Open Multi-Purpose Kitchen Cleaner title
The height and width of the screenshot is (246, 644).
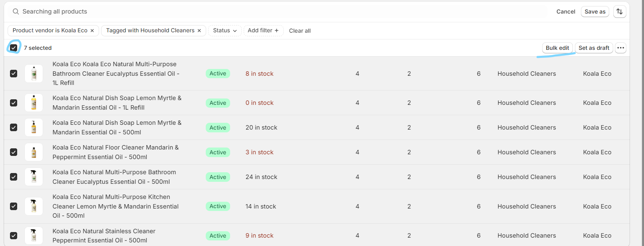tap(115, 206)
